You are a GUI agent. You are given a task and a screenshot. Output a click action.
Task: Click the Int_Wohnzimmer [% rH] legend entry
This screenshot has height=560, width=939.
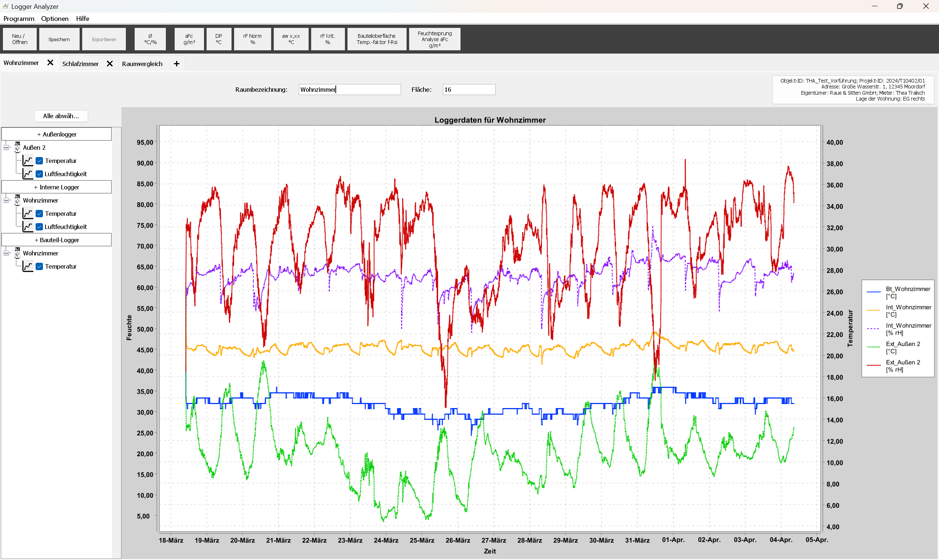click(x=899, y=329)
